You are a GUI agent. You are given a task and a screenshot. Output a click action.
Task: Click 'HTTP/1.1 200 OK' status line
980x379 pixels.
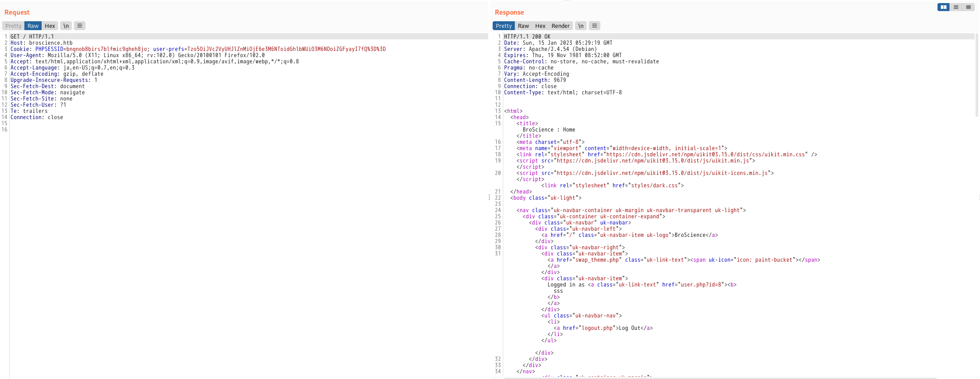[x=527, y=37]
